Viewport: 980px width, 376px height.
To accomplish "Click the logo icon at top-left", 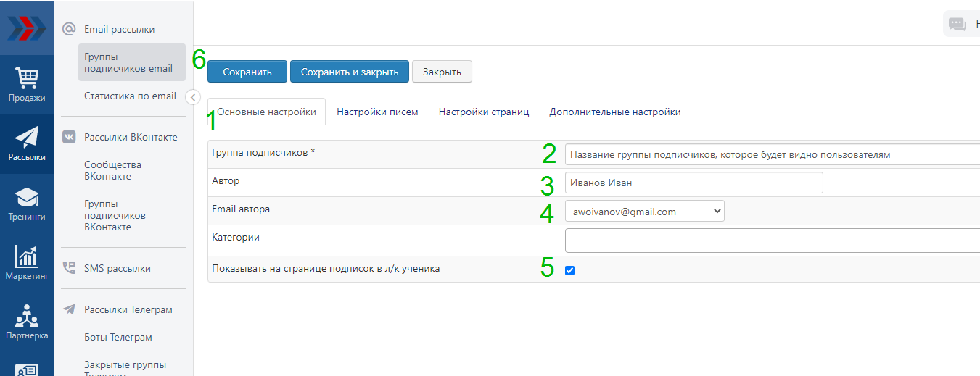I will click(27, 29).
